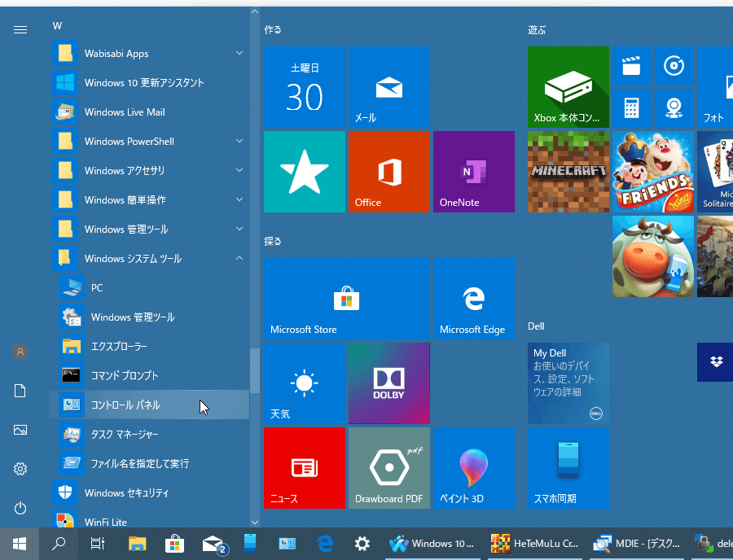This screenshot has width=733, height=560.
Task: Open the 天気 weather tile
Action: (x=305, y=383)
